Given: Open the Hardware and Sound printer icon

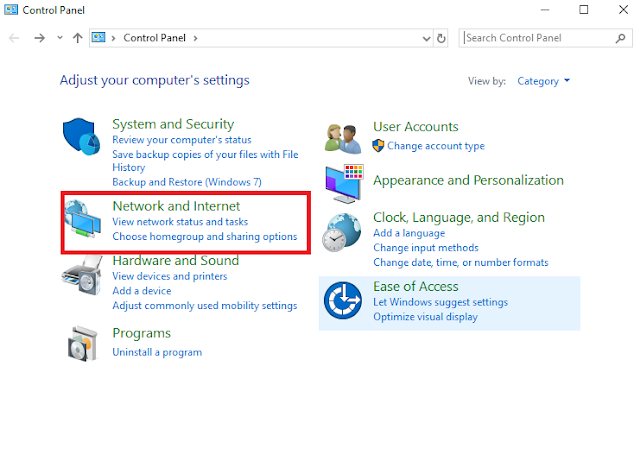Looking at the screenshot, I should coord(82,275).
